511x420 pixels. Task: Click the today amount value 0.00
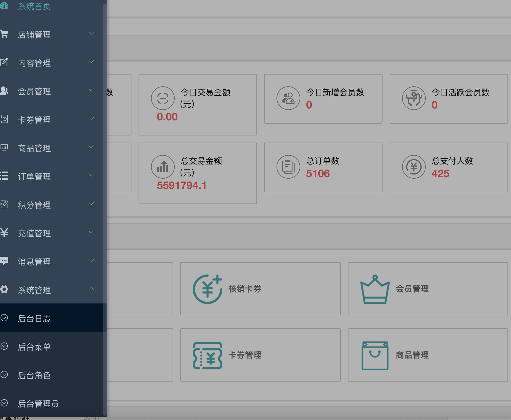click(x=167, y=117)
